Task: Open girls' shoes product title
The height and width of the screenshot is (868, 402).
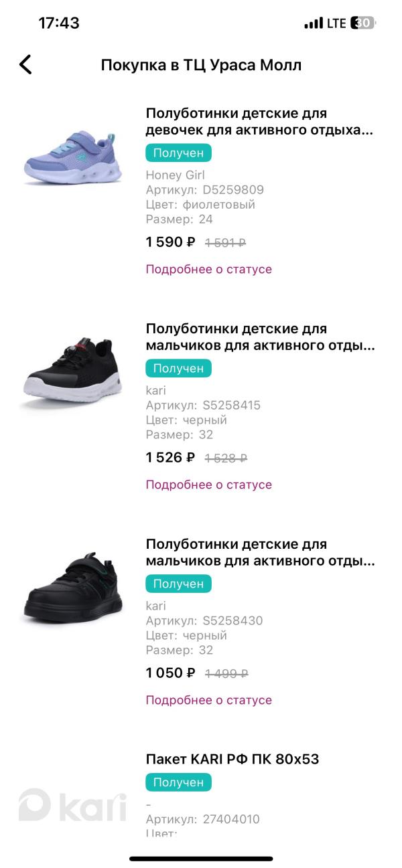Action: pos(259,121)
